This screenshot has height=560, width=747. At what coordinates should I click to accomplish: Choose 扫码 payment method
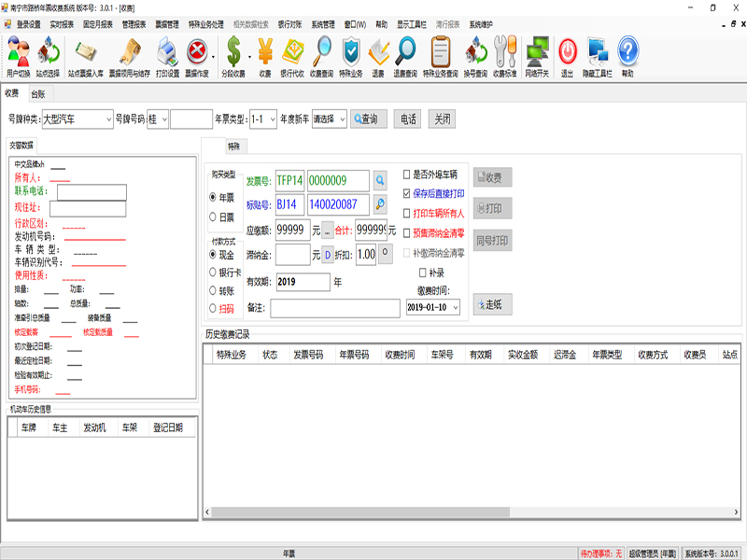point(213,309)
